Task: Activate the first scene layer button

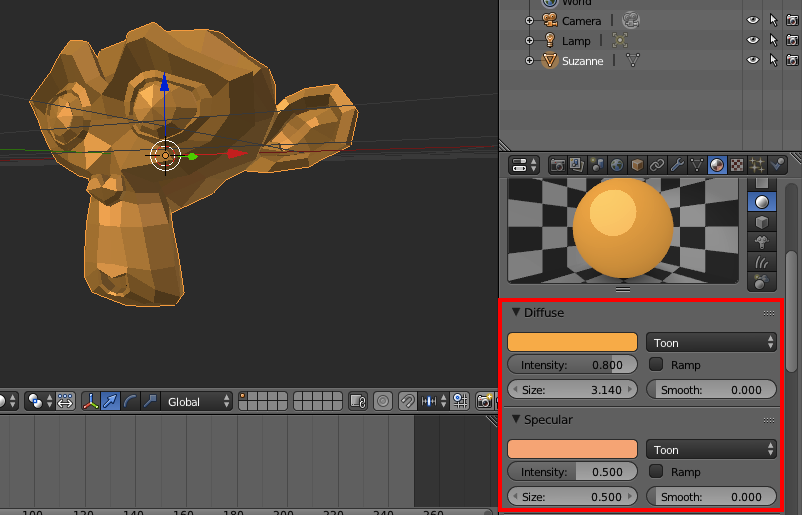Action: click(x=243, y=397)
